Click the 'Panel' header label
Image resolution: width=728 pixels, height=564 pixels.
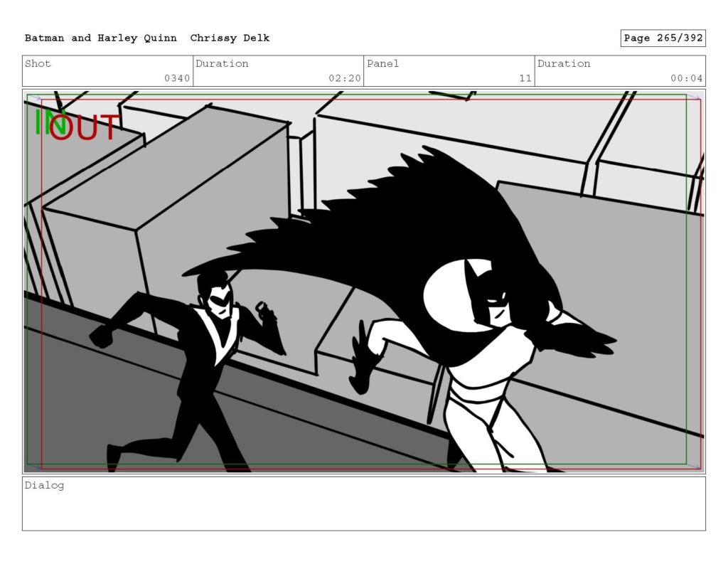coord(382,63)
